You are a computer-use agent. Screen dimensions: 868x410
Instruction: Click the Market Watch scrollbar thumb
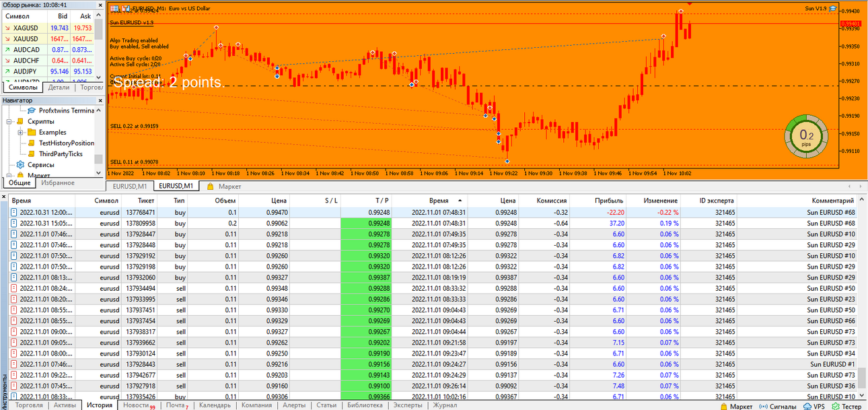pyautogui.click(x=99, y=29)
